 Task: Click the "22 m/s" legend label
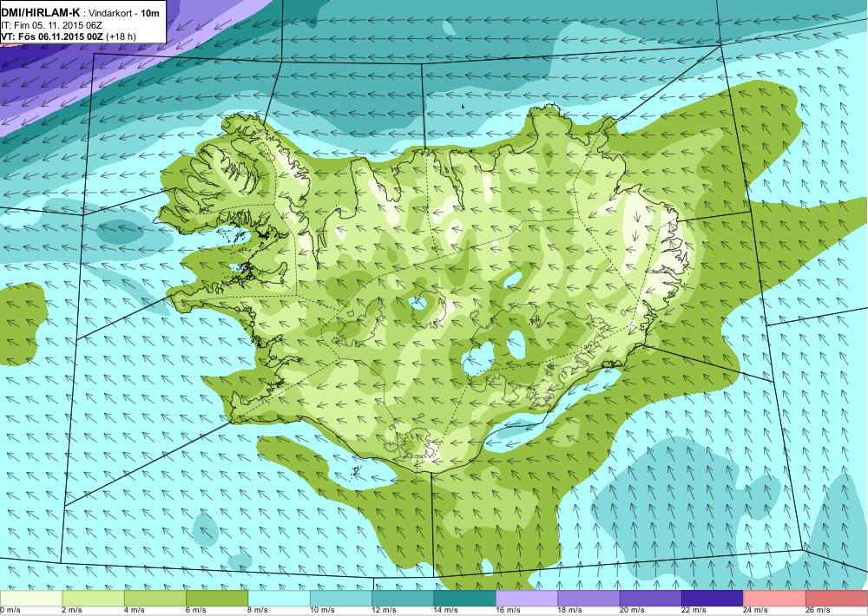pos(694,610)
